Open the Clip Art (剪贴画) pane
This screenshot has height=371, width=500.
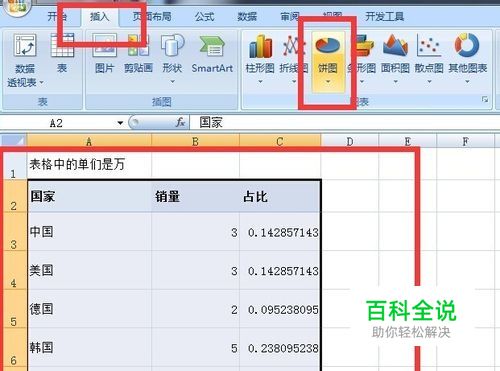point(138,53)
